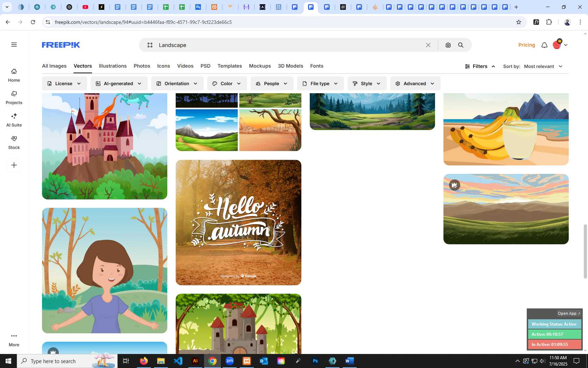Open the cartoon girl in forest thumbnail
The width and height of the screenshot is (588, 368).
click(x=105, y=271)
